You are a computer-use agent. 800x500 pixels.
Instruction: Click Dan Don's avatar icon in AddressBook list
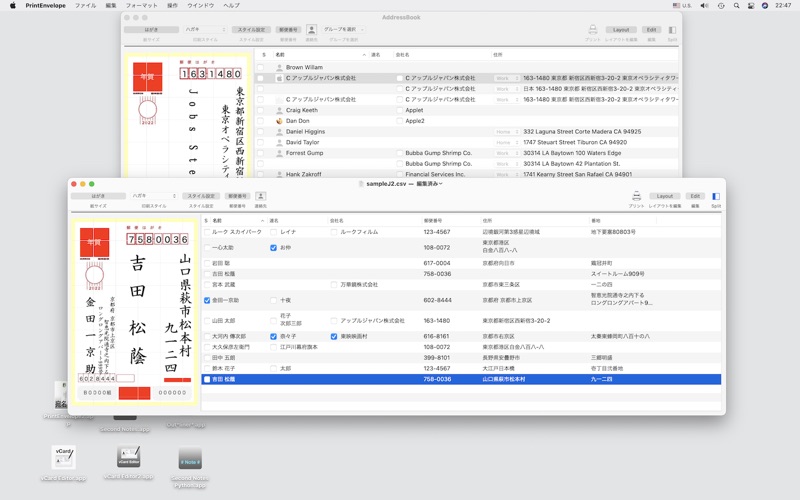click(x=279, y=121)
